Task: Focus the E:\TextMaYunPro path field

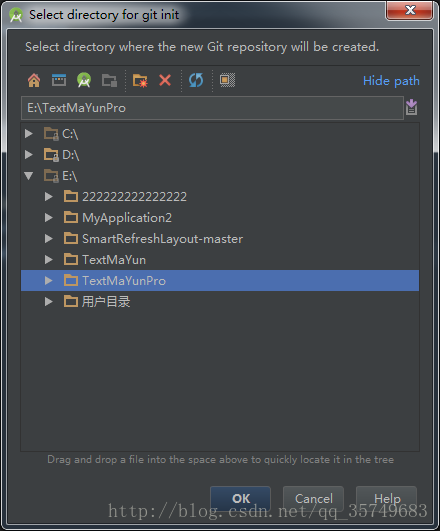Action: click(x=212, y=108)
